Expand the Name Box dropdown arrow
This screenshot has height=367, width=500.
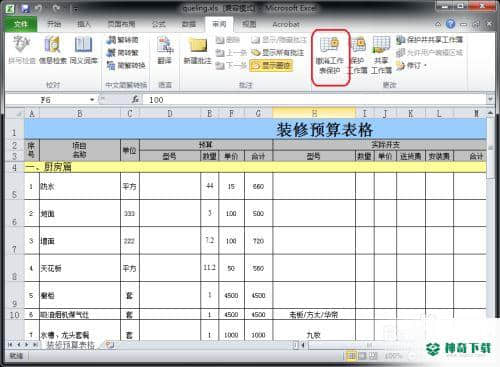pyautogui.click(x=92, y=100)
